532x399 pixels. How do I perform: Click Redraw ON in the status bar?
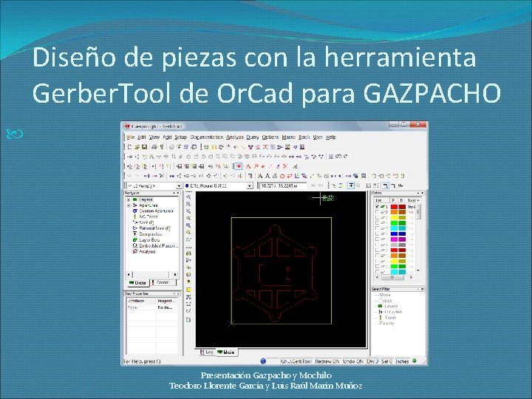(x=327, y=361)
